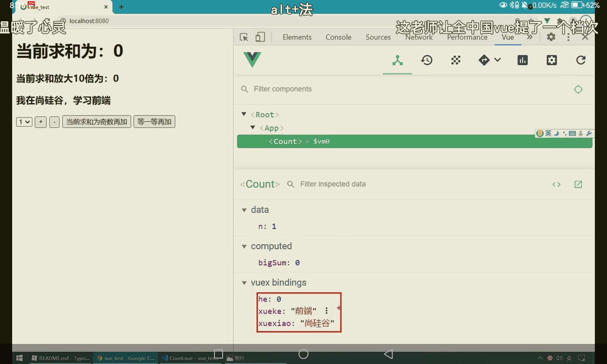
Task: Open Vue performance chart icon
Action: pos(522,60)
